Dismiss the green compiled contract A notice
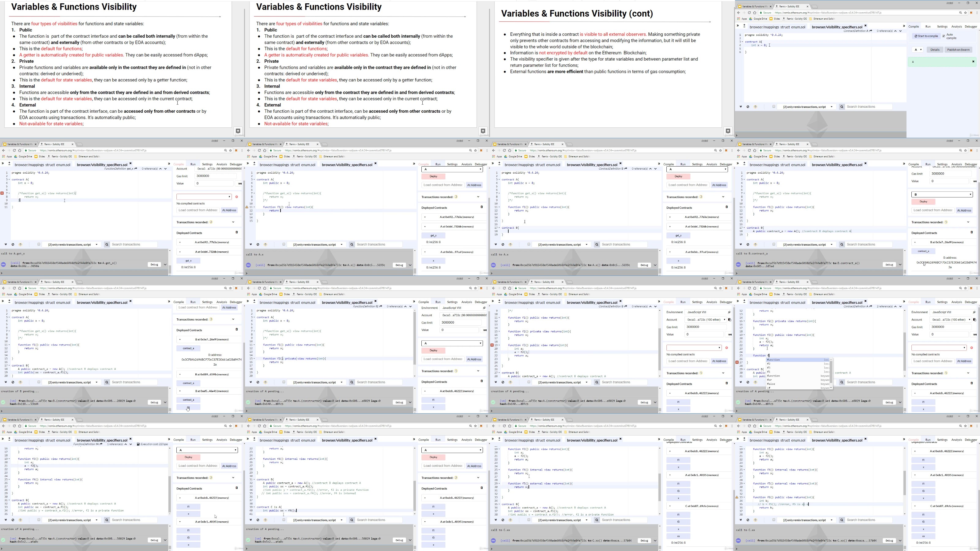 973,62
